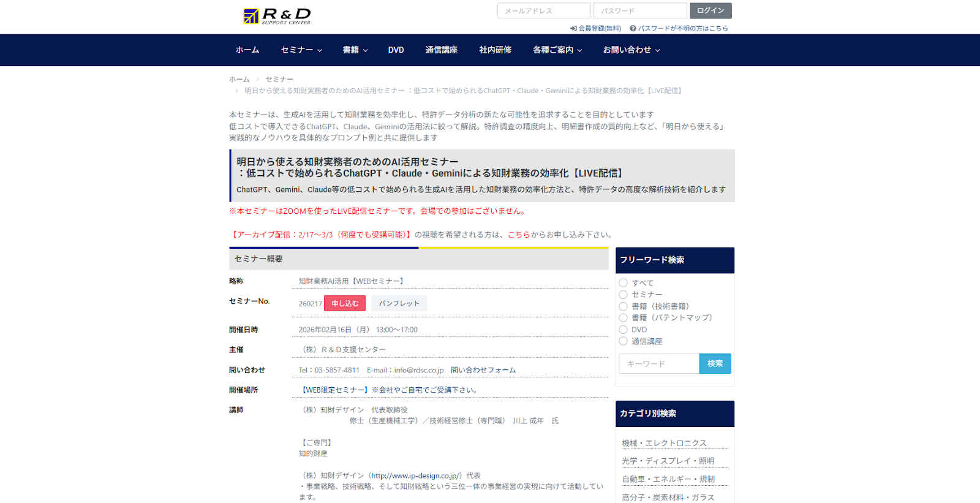Focus the パスワード input field
The image size is (980, 503).
click(640, 11)
